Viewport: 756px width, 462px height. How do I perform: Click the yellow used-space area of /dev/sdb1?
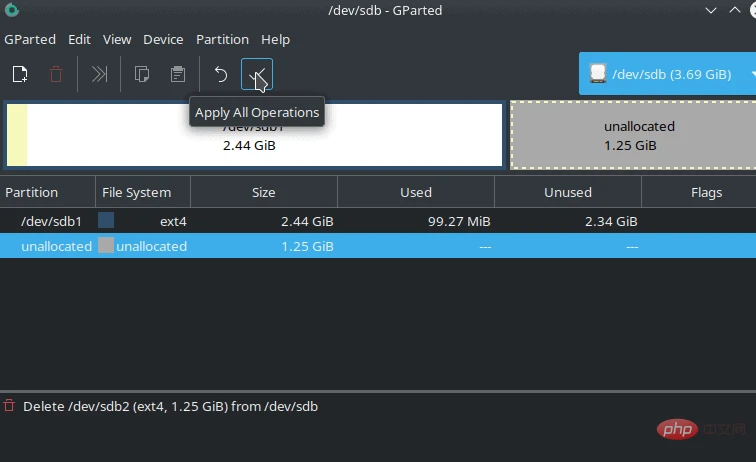click(x=17, y=135)
